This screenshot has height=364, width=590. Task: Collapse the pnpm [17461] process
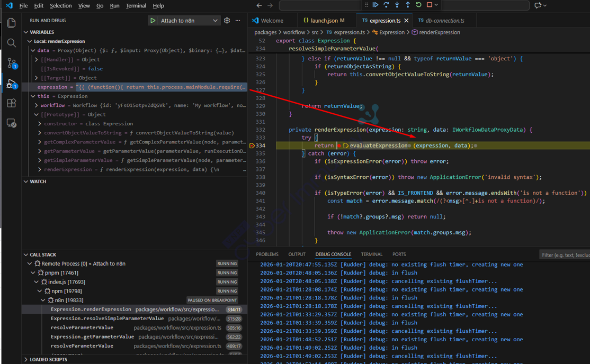(x=33, y=272)
